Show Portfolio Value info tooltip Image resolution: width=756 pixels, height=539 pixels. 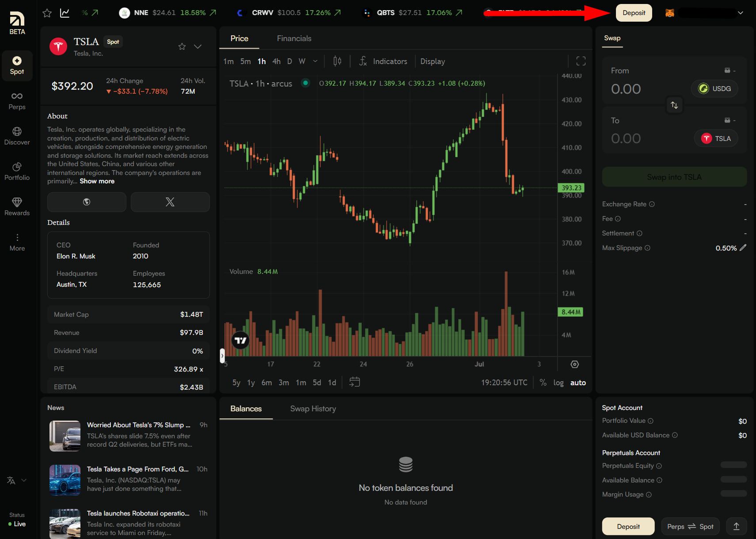pyautogui.click(x=650, y=421)
